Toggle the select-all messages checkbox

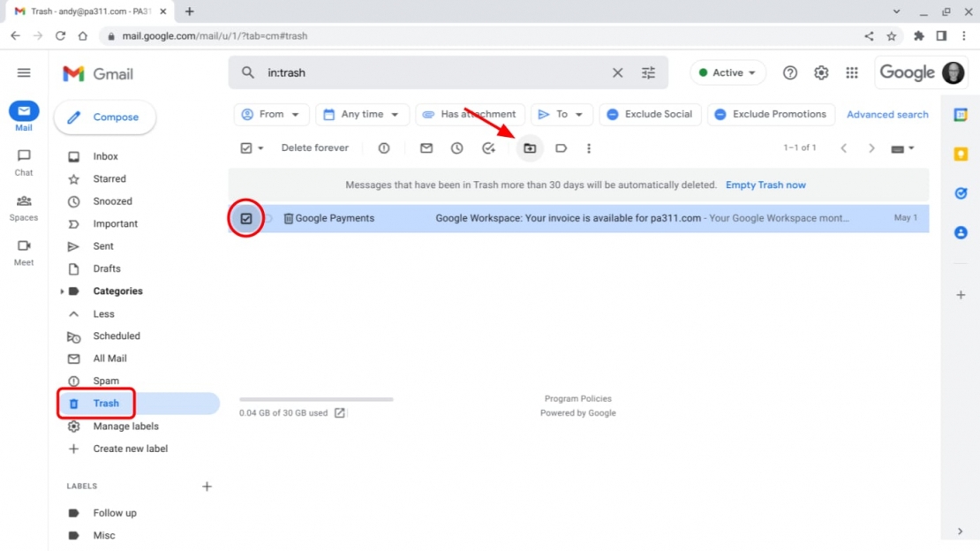[x=248, y=147]
